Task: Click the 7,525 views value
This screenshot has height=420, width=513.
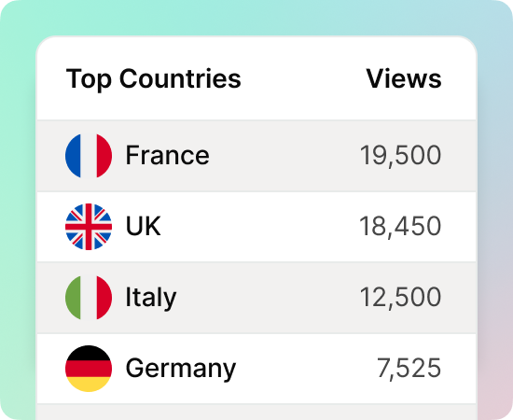Action: (409, 369)
